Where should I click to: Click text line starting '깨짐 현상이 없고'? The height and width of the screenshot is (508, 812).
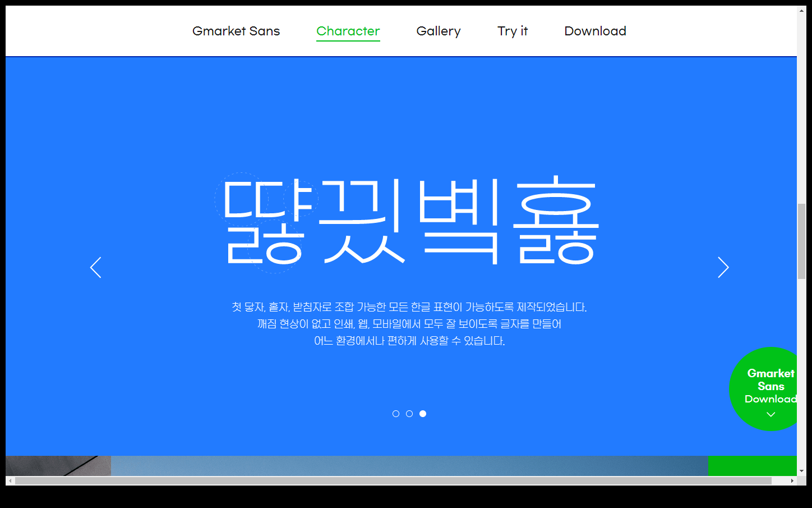coord(409,324)
